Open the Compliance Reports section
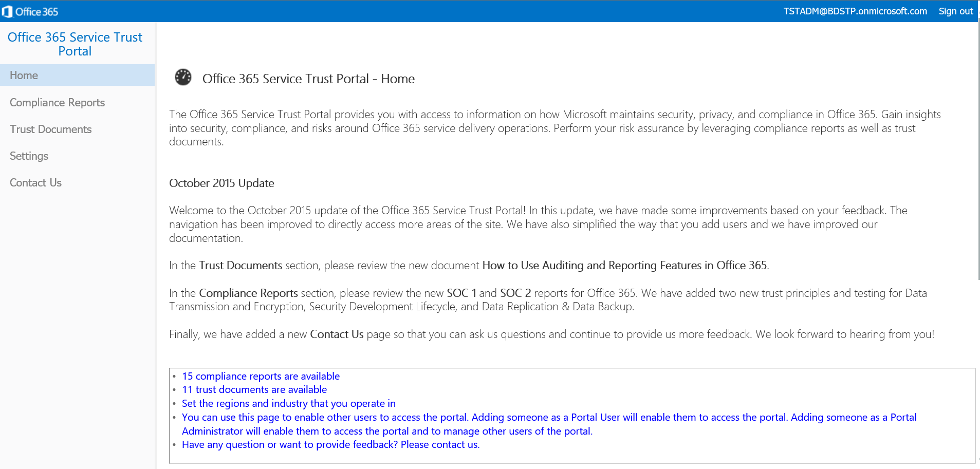Screen dimensions: 980x469 click(x=57, y=102)
